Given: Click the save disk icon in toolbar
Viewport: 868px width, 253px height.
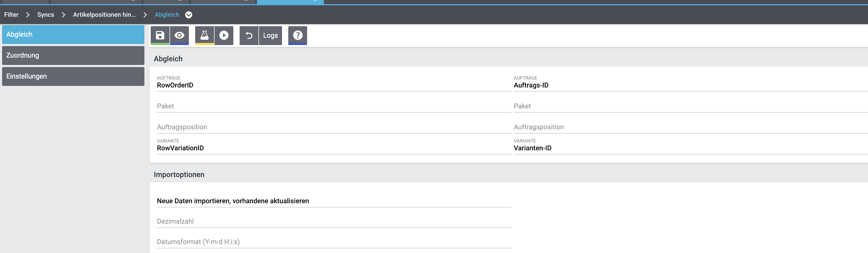Looking at the screenshot, I should tap(160, 35).
